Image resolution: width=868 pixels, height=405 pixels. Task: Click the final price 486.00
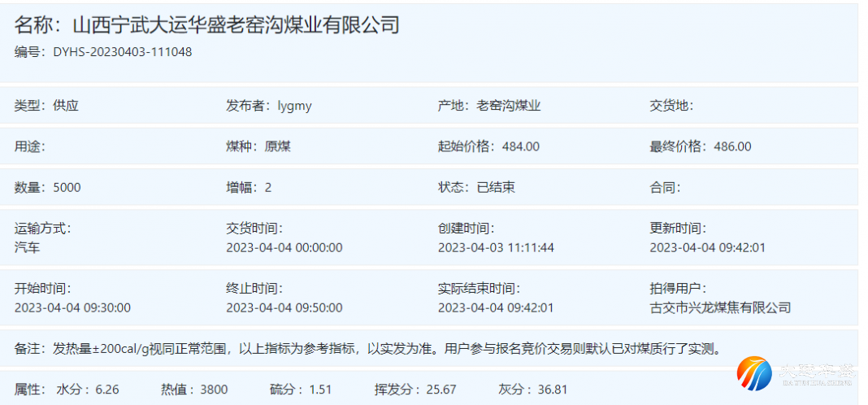pos(732,146)
